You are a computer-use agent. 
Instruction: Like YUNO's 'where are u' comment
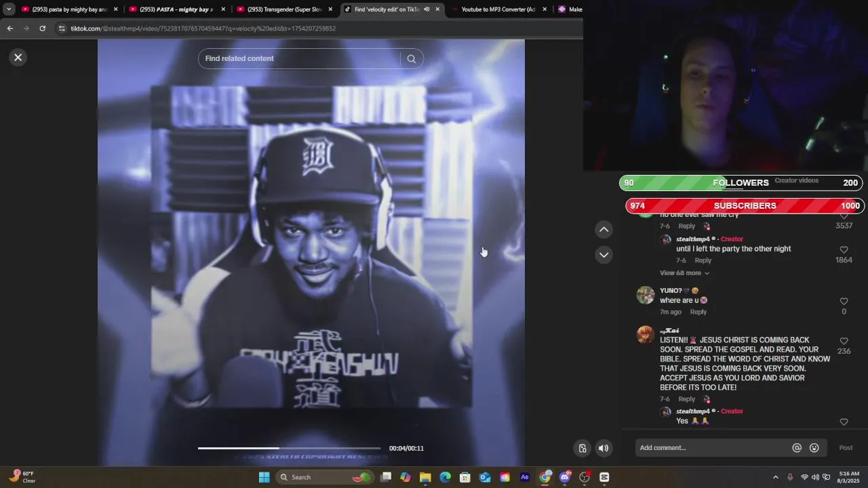(844, 302)
